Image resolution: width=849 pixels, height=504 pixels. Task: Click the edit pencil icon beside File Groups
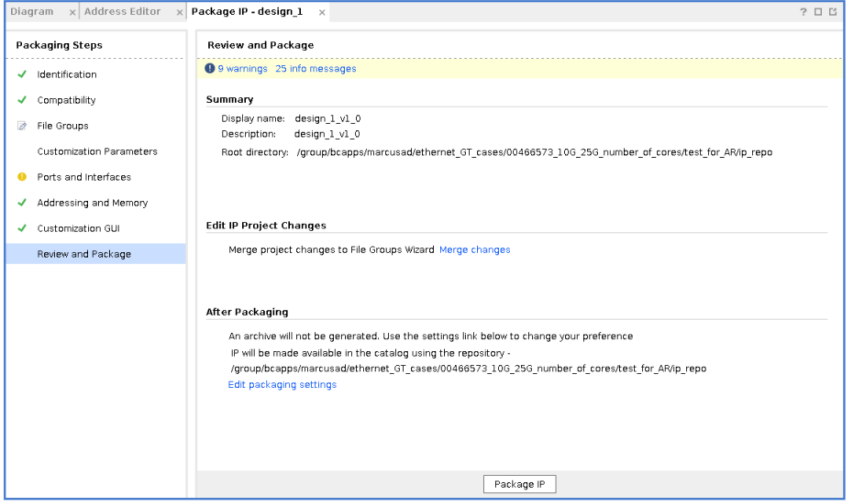22,126
